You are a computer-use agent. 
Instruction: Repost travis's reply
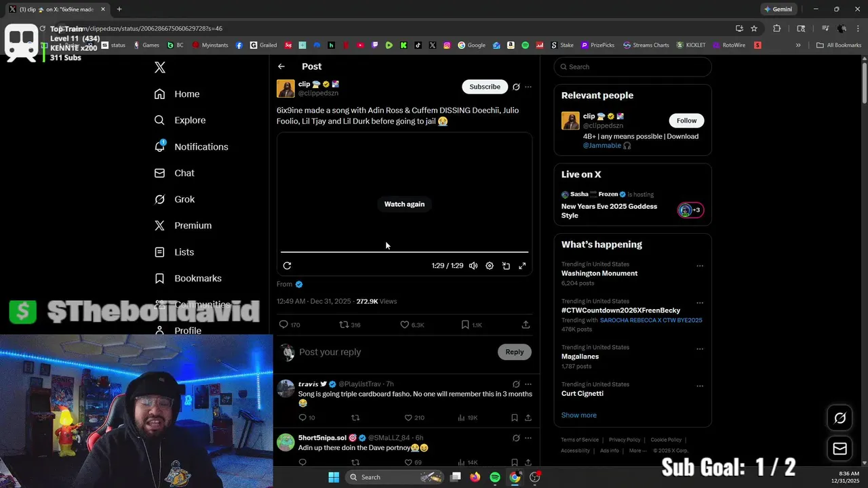pyautogui.click(x=355, y=418)
